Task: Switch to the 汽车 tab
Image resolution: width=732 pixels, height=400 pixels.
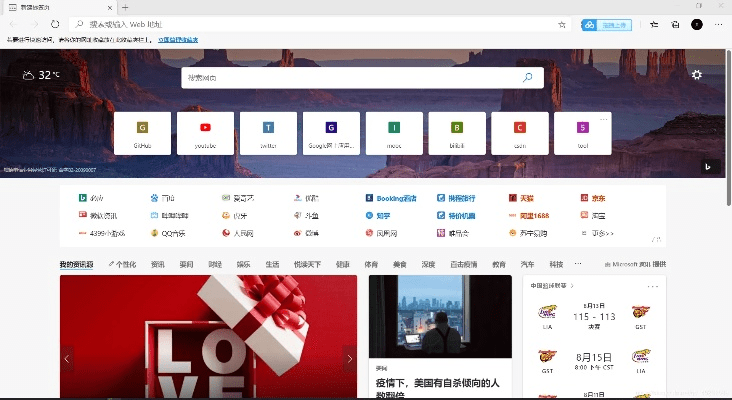Action: pyautogui.click(x=528, y=264)
